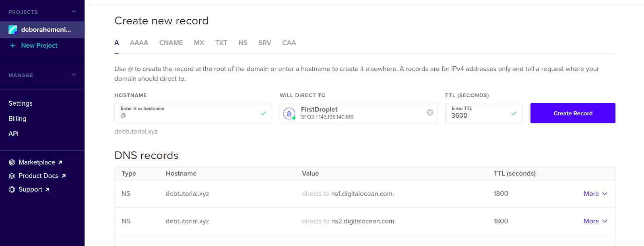Viewport: 644px width, 246px height.
Task: Click the Hostname column header
Action: click(x=181, y=174)
